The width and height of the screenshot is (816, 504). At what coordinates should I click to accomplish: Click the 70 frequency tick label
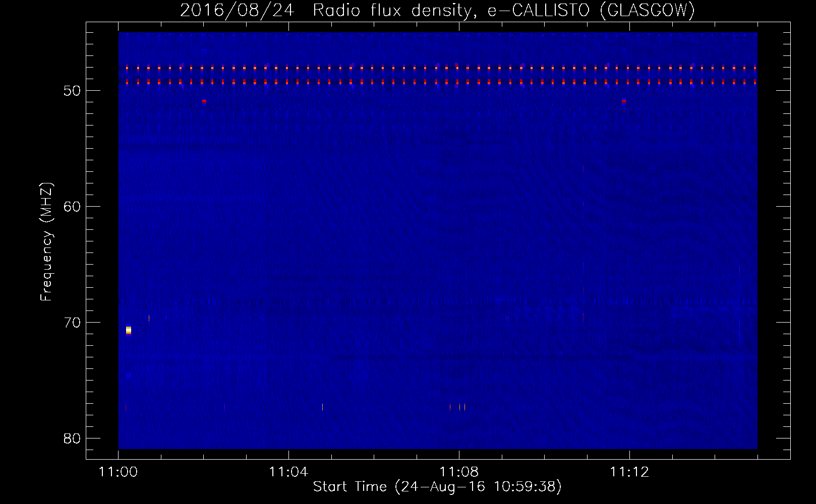[x=72, y=323]
